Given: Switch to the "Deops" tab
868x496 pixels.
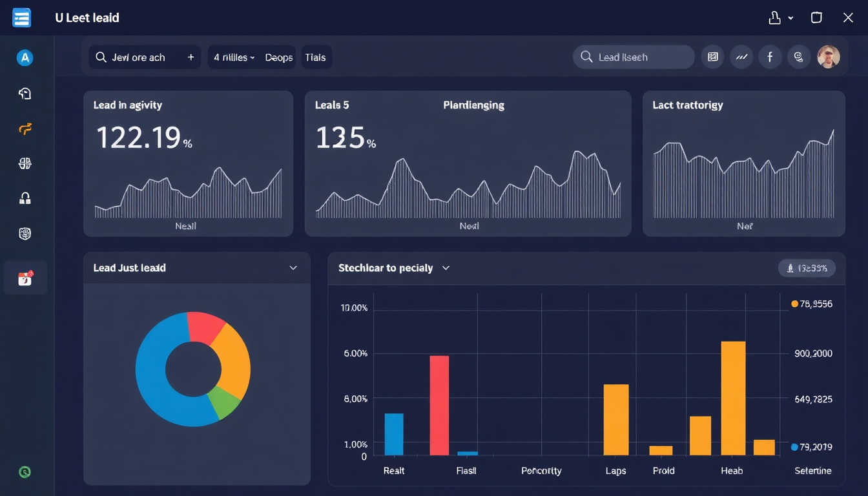Looking at the screenshot, I should click(279, 57).
